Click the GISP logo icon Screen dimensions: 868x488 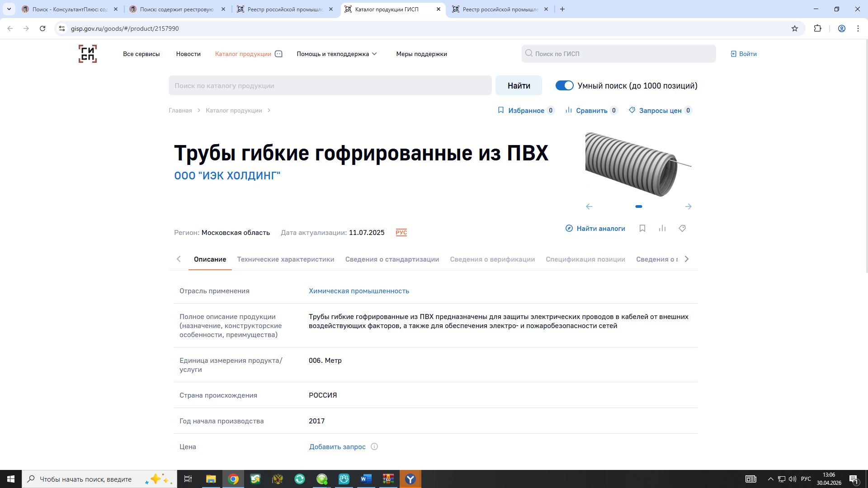click(x=88, y=54)
